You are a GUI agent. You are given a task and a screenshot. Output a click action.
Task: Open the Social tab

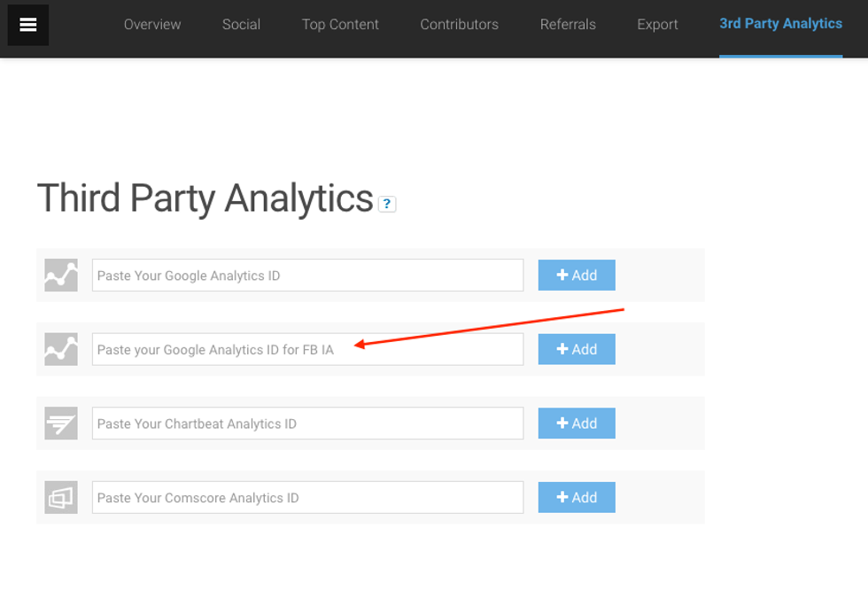click(x=241, y=25)
